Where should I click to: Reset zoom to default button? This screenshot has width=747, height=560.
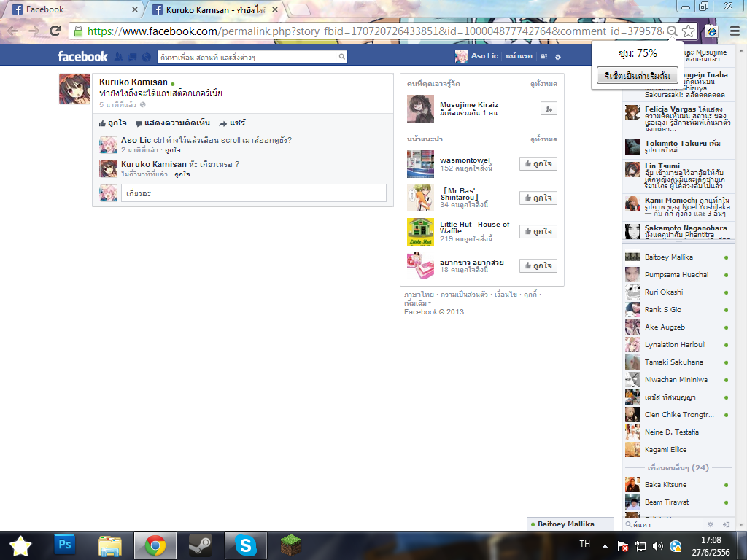[638, 75]
